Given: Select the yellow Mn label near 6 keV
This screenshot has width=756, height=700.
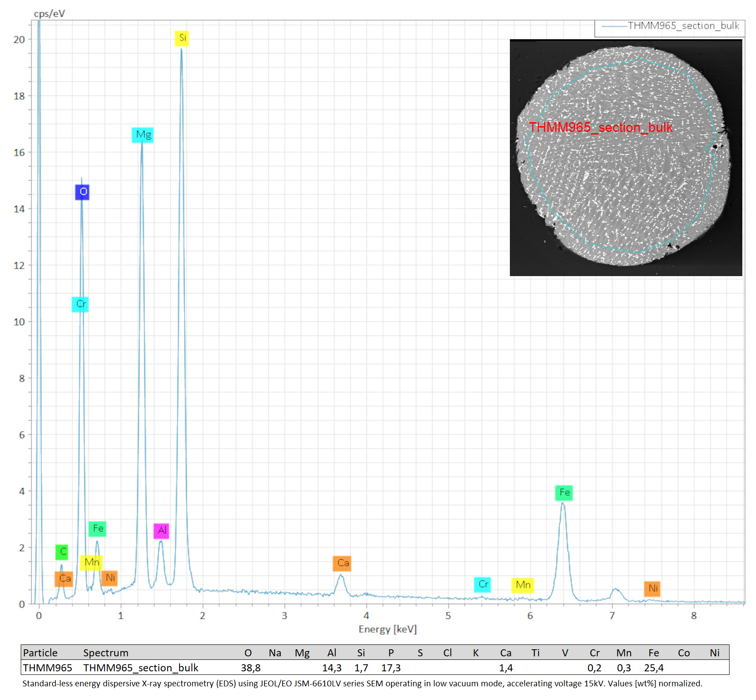Looking at the screenshot, I should tap(523, 585).
